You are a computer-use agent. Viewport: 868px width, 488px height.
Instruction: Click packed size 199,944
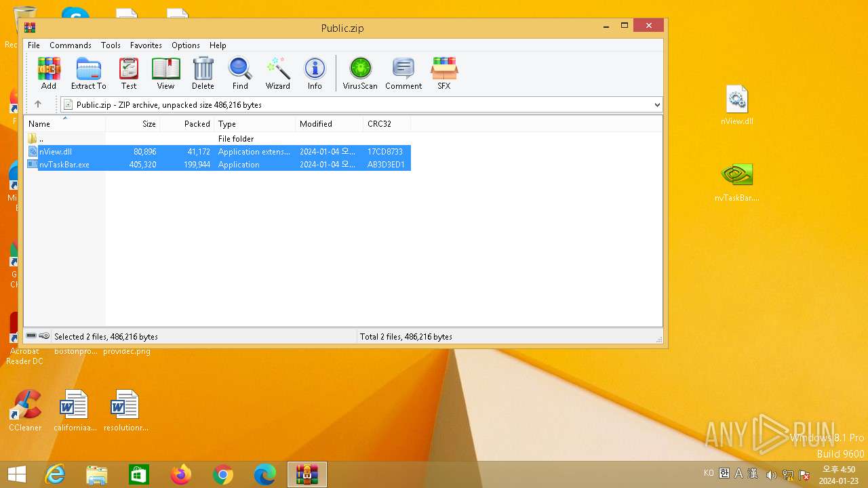197,165
